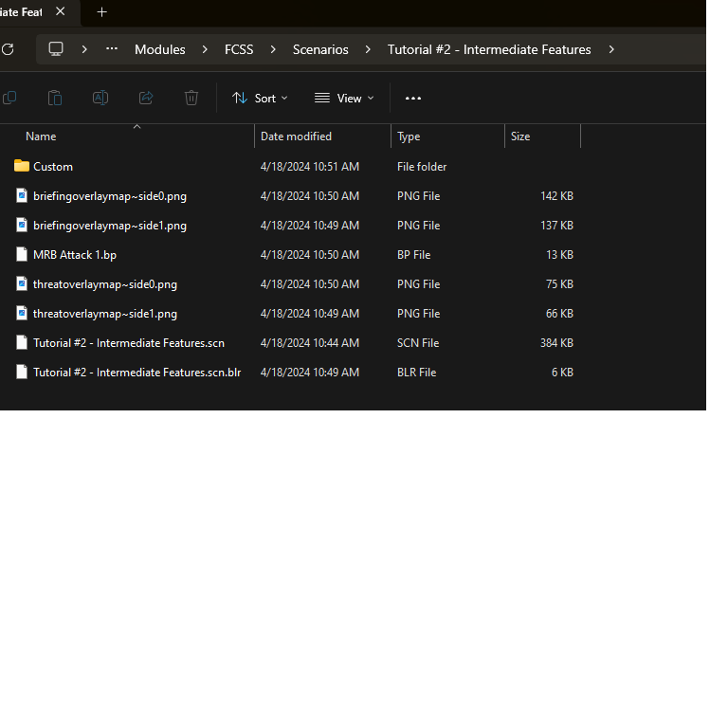Select the MRB Attack 1.bp file
Screen dimensions: 728x728
[x=74, y=255]
